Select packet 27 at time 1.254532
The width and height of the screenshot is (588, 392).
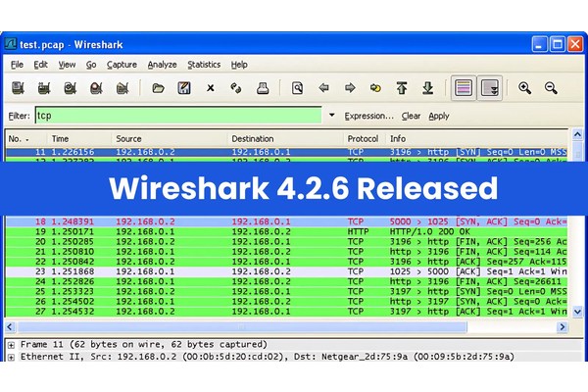tap(286, 312)
